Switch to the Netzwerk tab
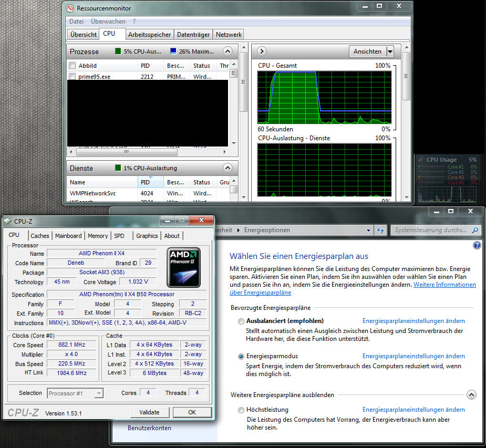The height and width of the screenshot is (448, 486). tap(229, 34)
